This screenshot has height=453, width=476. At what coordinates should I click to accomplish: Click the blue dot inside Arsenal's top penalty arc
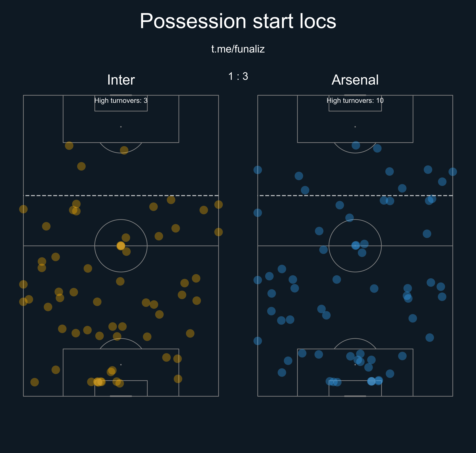[x=356, y=145]
